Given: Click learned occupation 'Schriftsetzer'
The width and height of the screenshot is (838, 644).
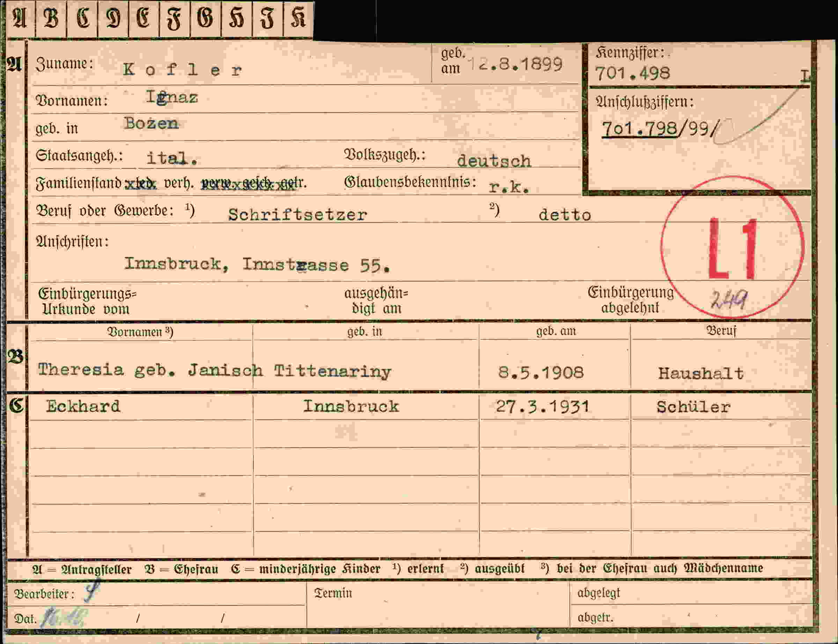Looking at the screenshot, I should click(x=297, y=214).
